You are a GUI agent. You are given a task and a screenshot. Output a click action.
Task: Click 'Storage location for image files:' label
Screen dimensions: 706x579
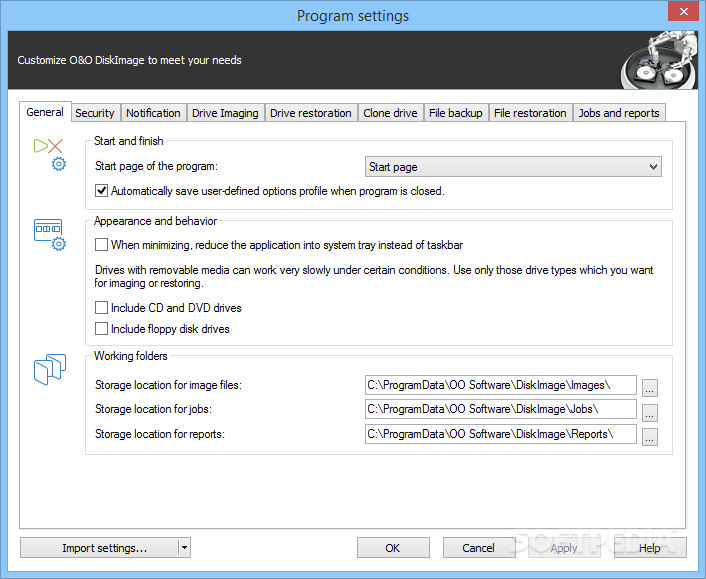pyautogui.click(x=168, y=385)
